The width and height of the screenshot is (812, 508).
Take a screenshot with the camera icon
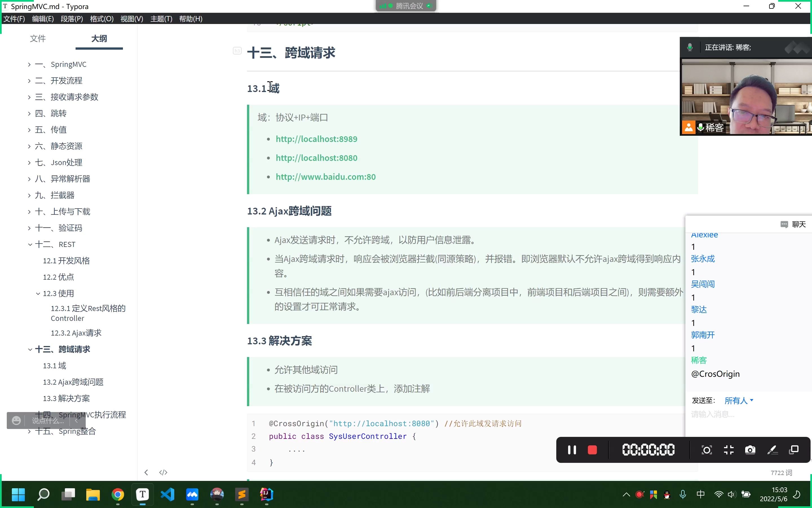[750, 450]
